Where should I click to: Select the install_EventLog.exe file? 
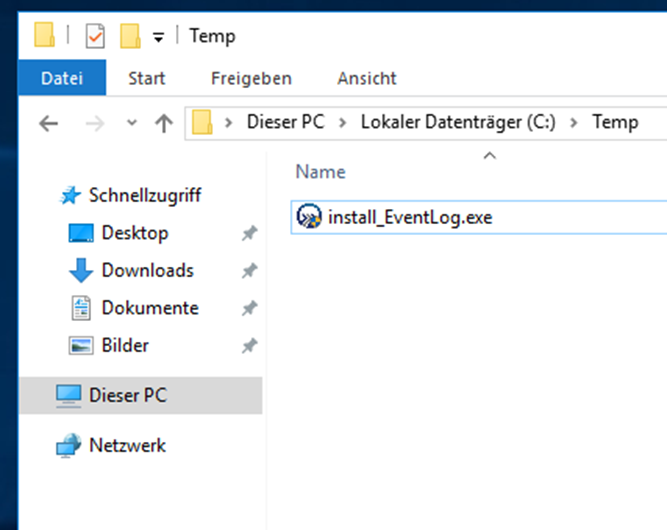479,217
